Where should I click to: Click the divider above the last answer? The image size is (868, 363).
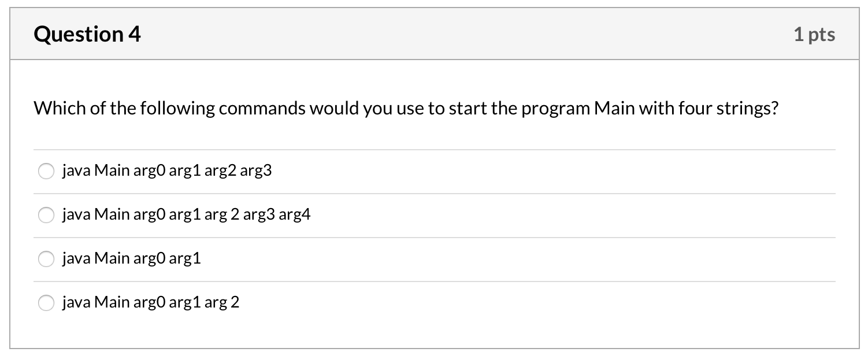click(433, 280)
